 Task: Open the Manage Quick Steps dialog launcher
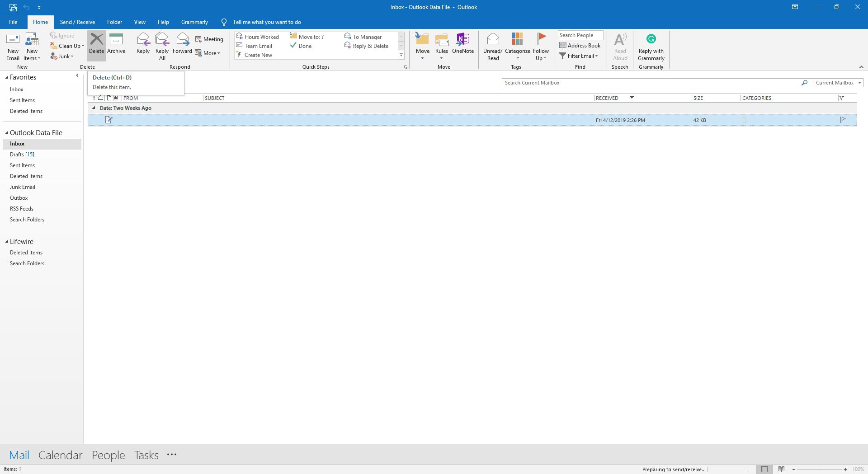pyautogui.click(x=406, y=67)
